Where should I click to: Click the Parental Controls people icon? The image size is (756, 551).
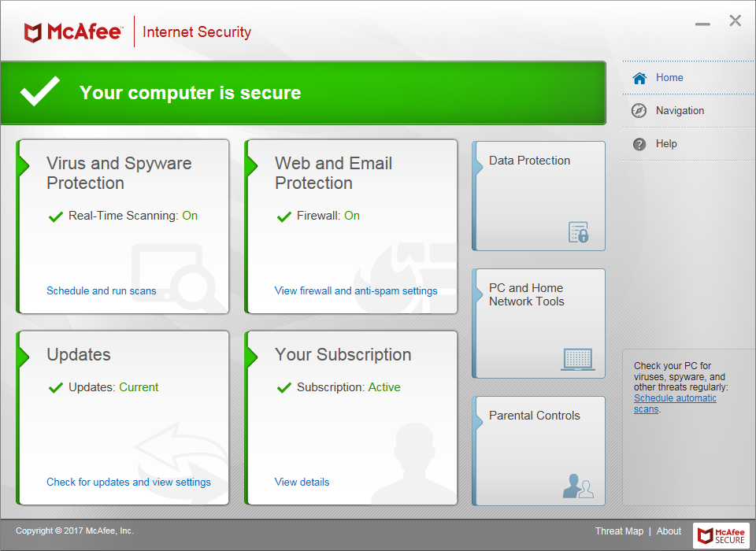click(x=578, y=486)
